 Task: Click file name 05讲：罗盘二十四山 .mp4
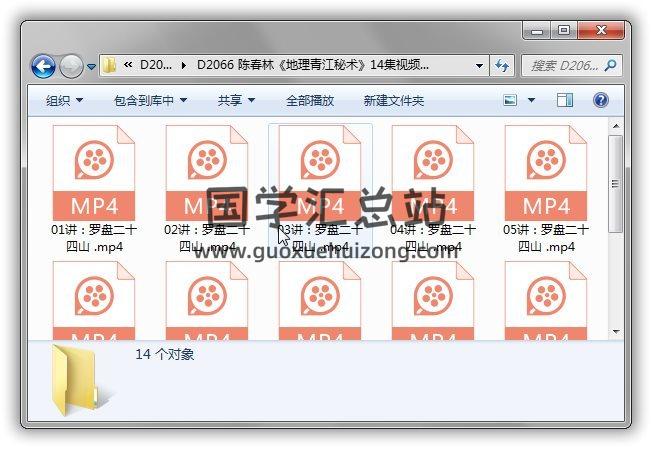[546, 238]
